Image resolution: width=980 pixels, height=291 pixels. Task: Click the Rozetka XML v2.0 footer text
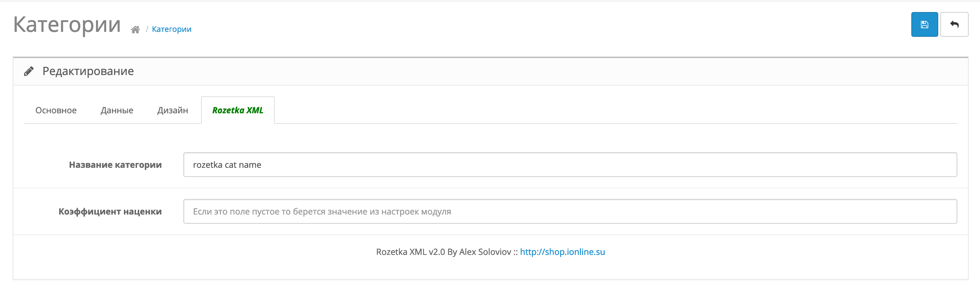[444, 252]
